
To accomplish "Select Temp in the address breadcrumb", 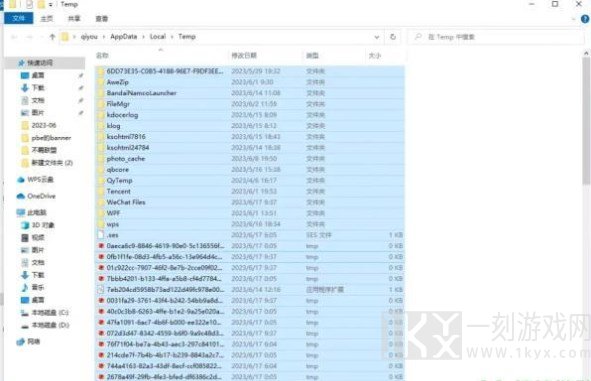I will [187, 37].
